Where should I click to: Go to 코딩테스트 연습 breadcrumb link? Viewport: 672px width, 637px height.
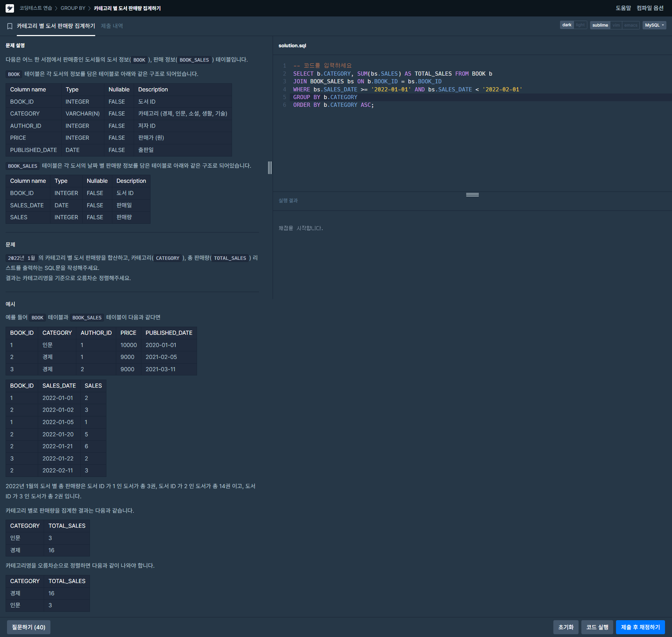click(x=36, y=8)
